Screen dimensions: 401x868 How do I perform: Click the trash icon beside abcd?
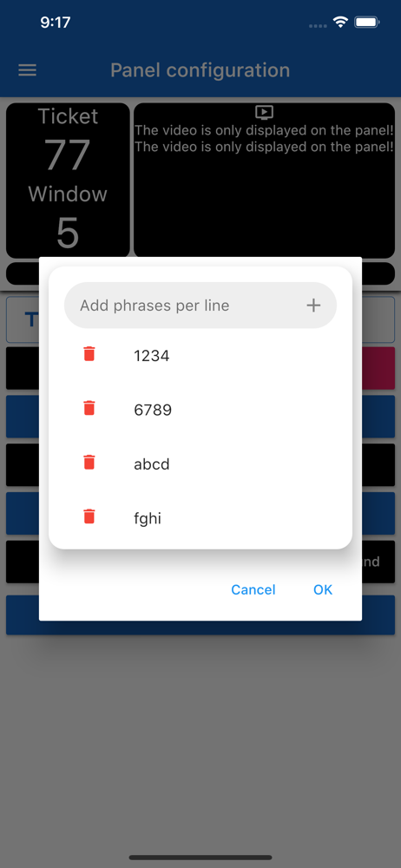tap(89, 463)
